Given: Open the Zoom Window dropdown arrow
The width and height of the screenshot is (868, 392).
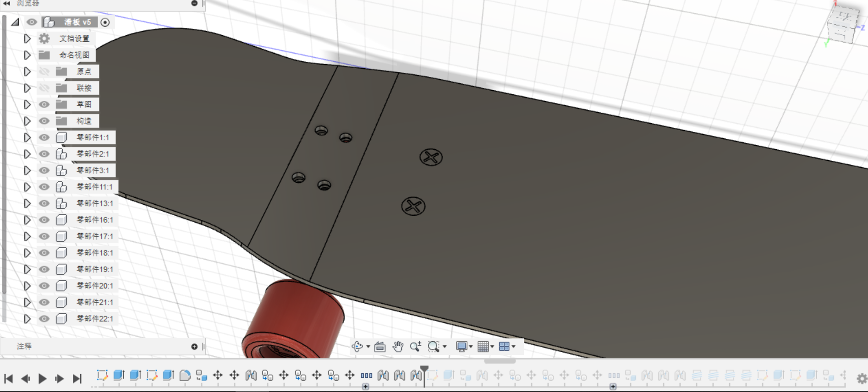Looking at the screenshot, I should [445, 347].
